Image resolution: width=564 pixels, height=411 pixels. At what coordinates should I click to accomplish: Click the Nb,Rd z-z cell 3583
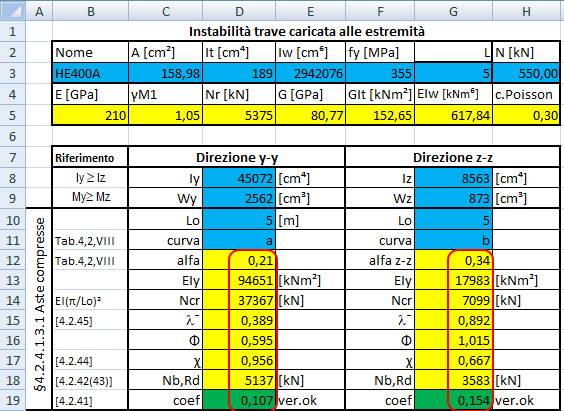coord(453,380)
